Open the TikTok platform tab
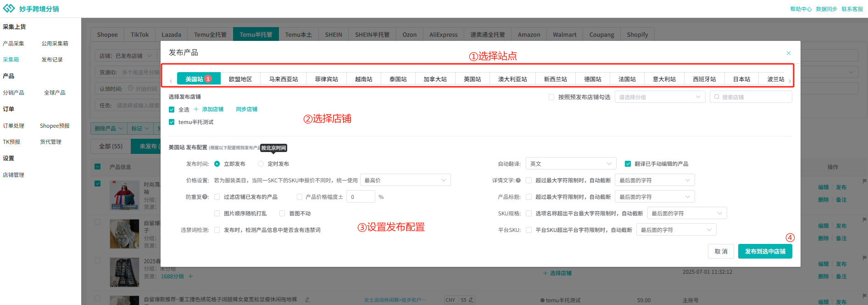This screenshot has width=868, height=305. (139, 34)
